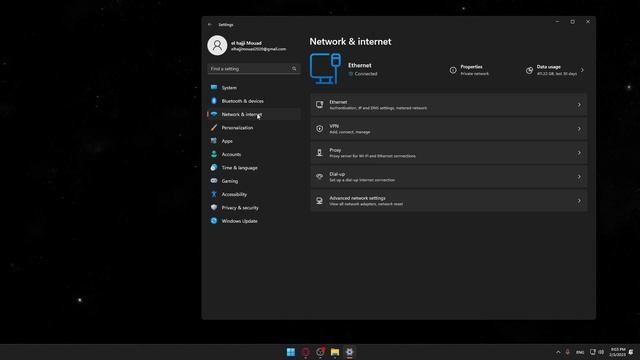Image resolution: width=640 pixels, height=360 pixels.
Task: Click the Privacy & security shield icon
Action: point(214,207)
